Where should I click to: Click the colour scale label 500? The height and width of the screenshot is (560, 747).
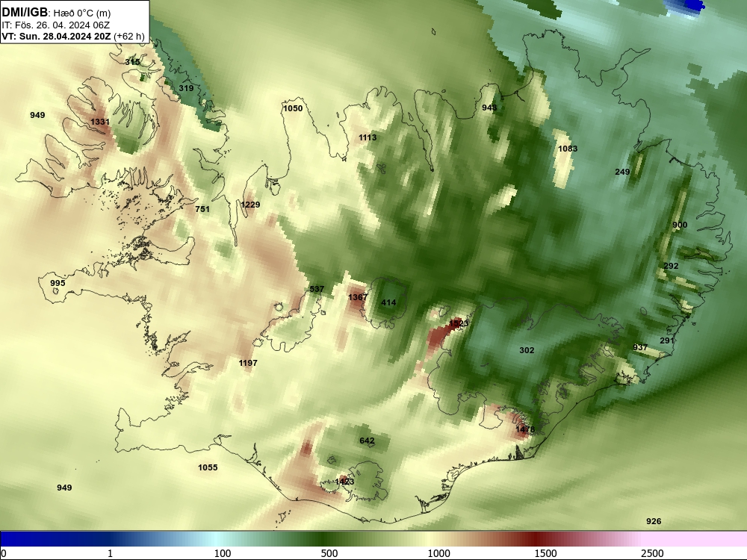point(329,553)
